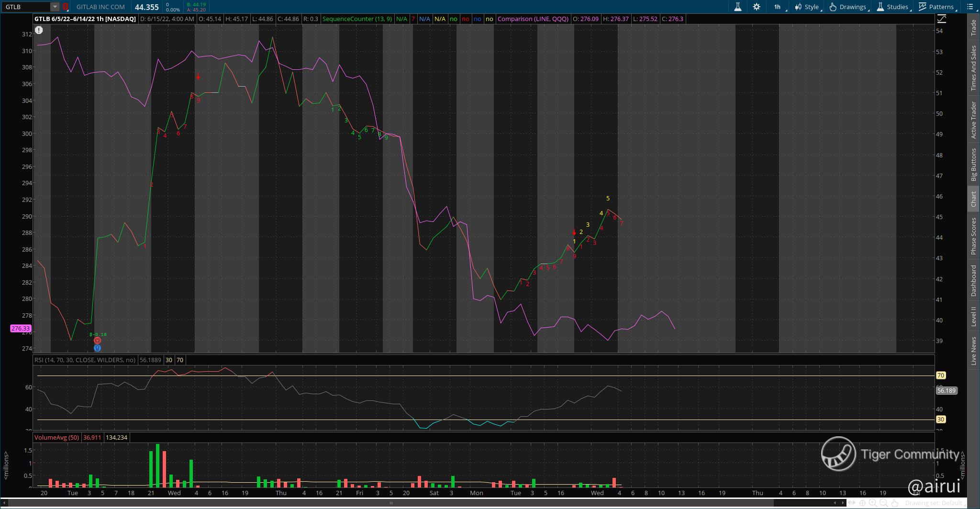The width and height of the screenshot is (980, 509).
Task: Click the zoom out magnifier icon
Action: [884, 503]
